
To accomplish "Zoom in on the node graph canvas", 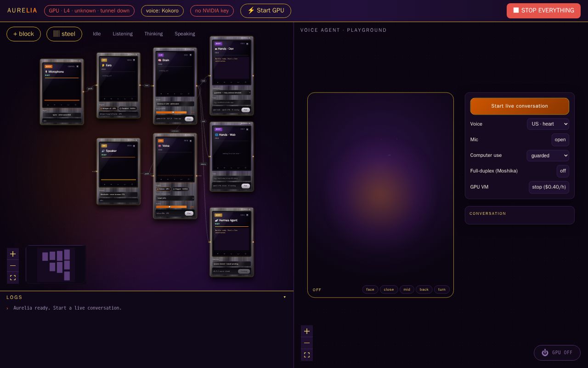I will point(13,254).
